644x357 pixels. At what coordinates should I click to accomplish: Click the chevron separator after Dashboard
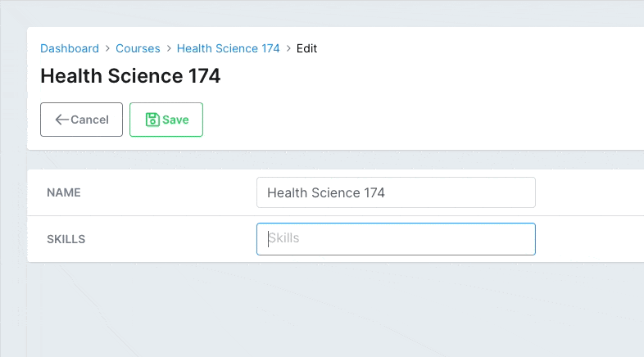click(107, 48)
